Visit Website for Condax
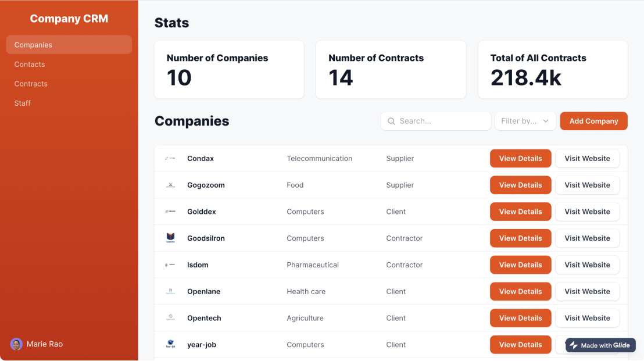Screen dimensions: 644x361 587,158
